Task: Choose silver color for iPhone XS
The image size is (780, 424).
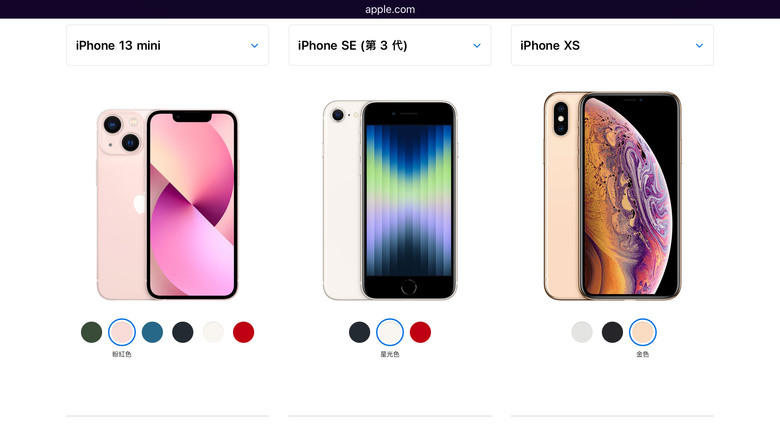Action: [582, 332]
